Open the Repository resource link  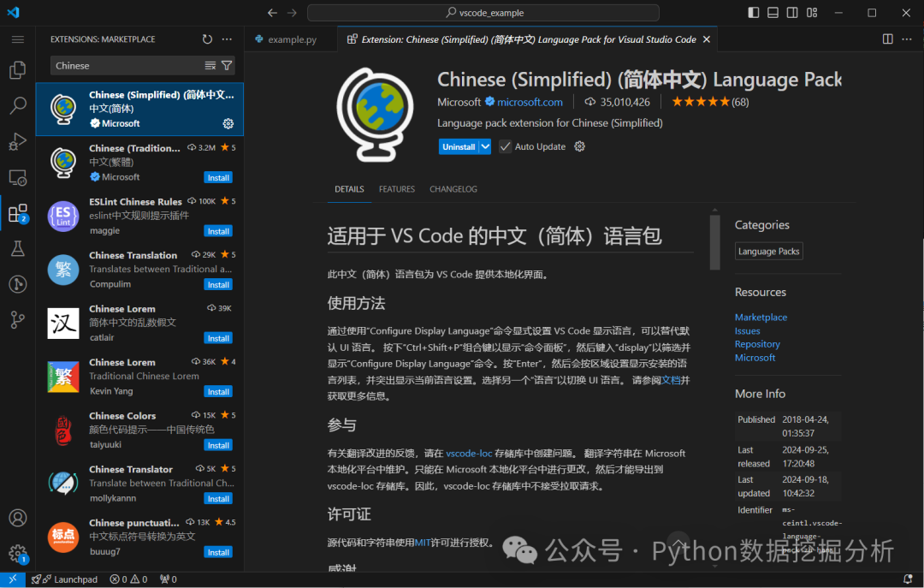757,344
